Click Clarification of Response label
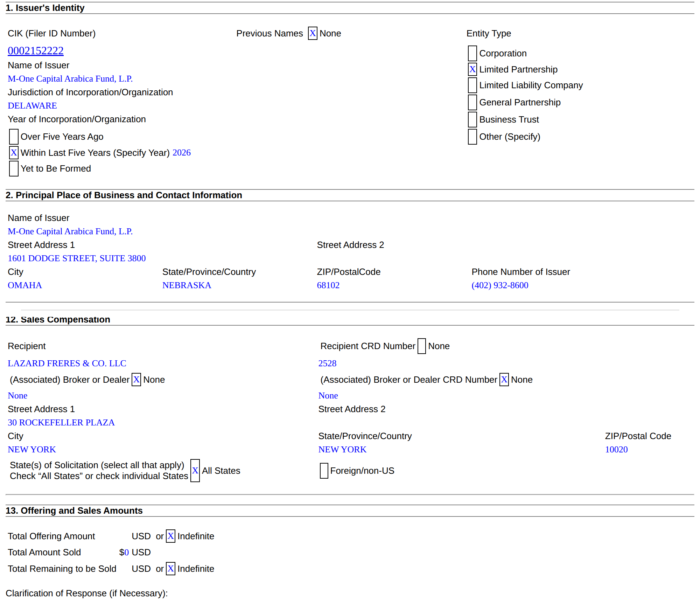 (x=87, y=593)
